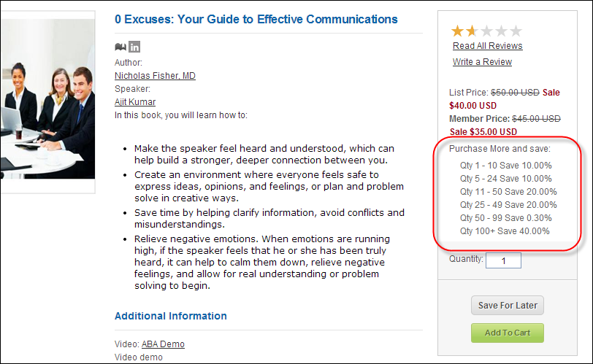The width and height of the screenshot is (593, 364).
Task: Select the fifth gray rating star
Action: point(516,31)
